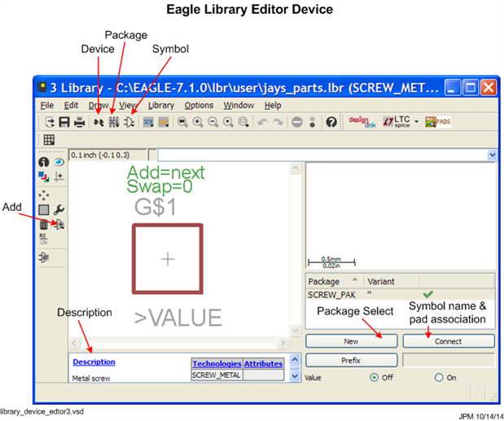Image resolution: width=504 pixels, height=421 pixels.
Task: Click the Prefix button
Action: [x=351, y=360]
